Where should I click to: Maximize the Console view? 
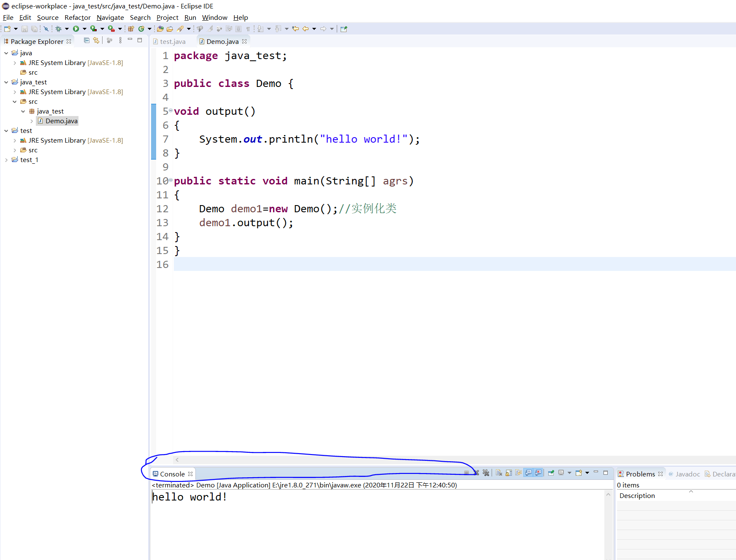click(x=606, y=473)
